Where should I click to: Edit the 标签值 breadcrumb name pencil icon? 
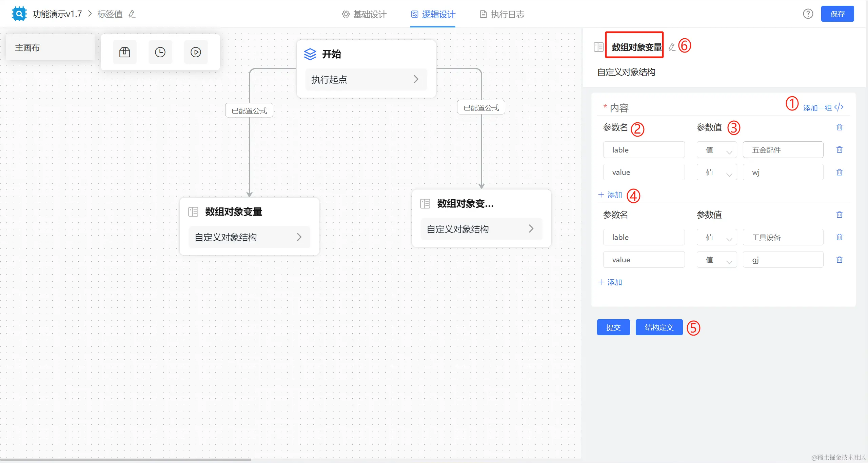point(132,14)
